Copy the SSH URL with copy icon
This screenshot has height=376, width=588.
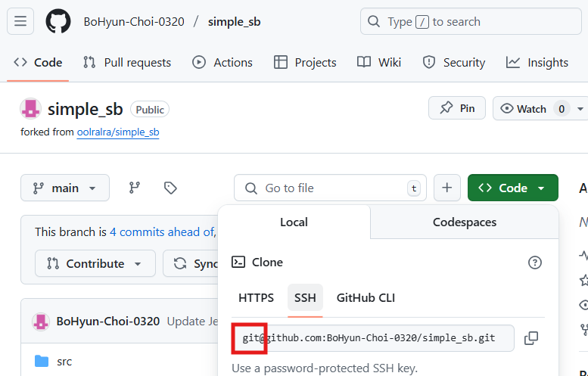click(531, 338)
